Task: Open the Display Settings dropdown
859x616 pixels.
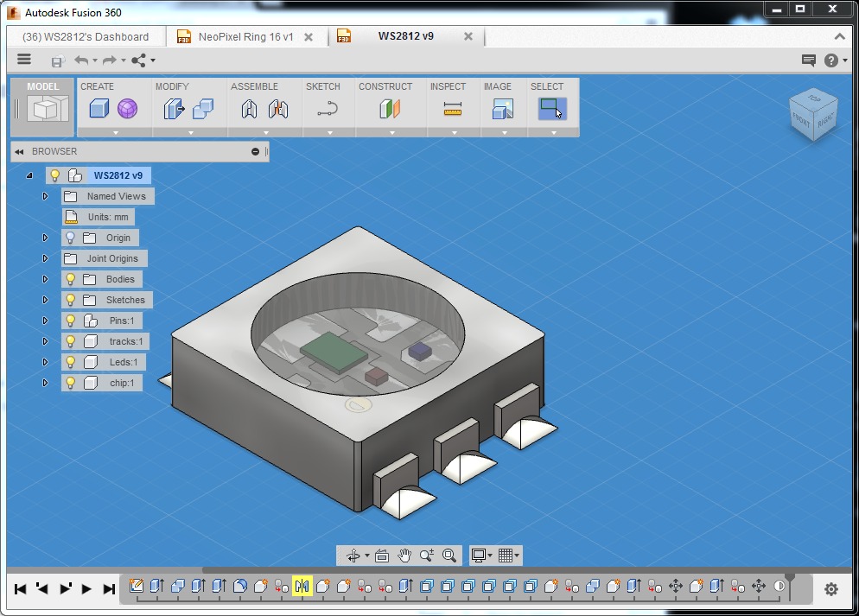Action: [x=481, y=556]
